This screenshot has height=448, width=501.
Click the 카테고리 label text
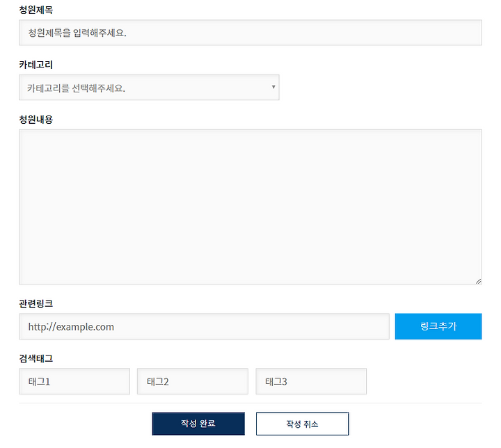pos(35,65)
